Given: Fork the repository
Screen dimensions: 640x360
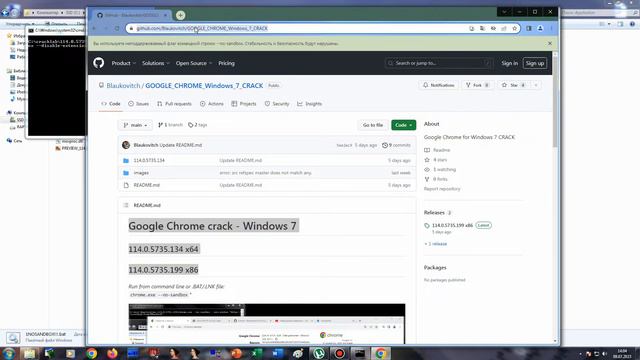Looking at the screenshot, I should pos(478,85).
